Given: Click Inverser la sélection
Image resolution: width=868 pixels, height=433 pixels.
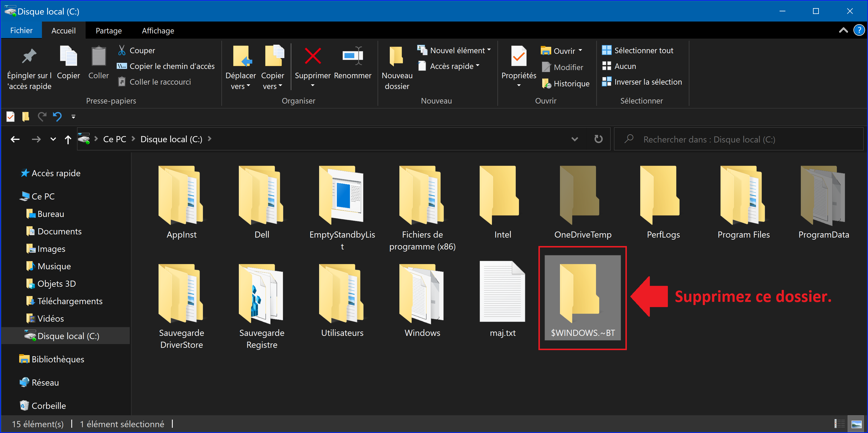Looking at the screenshot, I should click(x=642, y=82).
